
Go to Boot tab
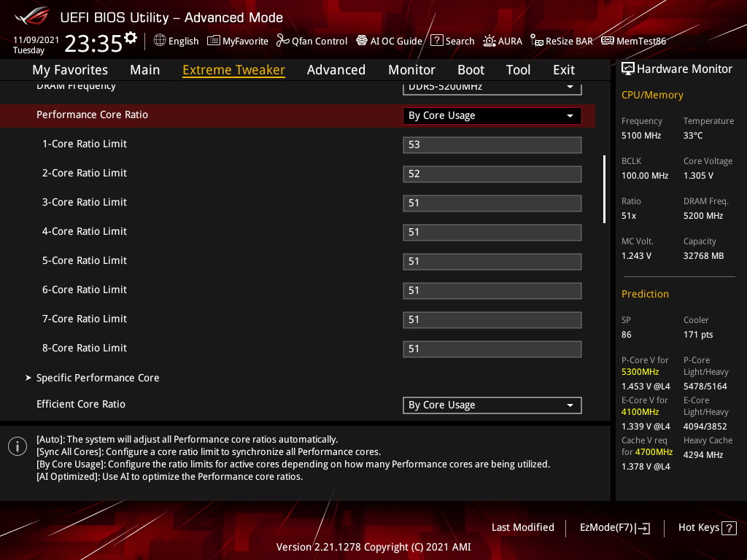click(x=471, y=69)
